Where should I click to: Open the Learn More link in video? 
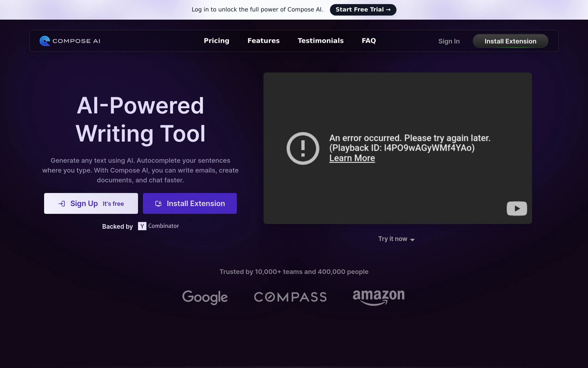click(x=352, y=158)
